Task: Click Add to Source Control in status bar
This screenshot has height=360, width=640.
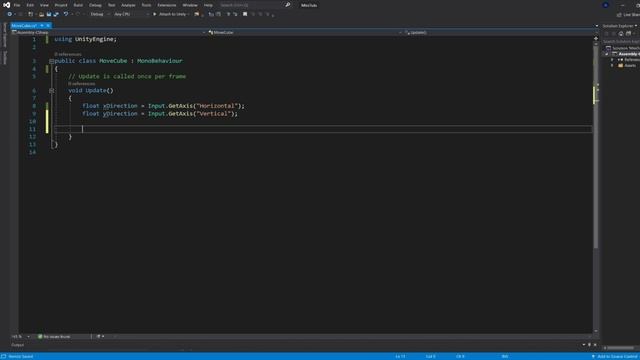Action: click(x=615, y=356)
